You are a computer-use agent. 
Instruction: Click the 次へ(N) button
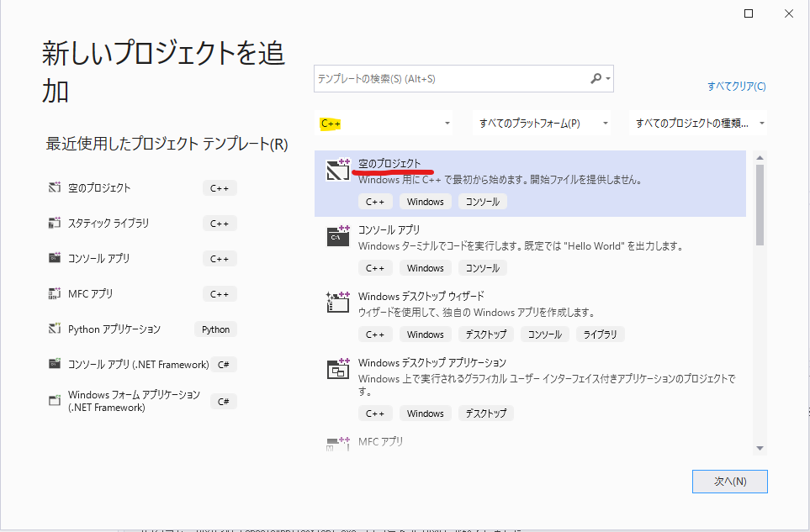729,482
